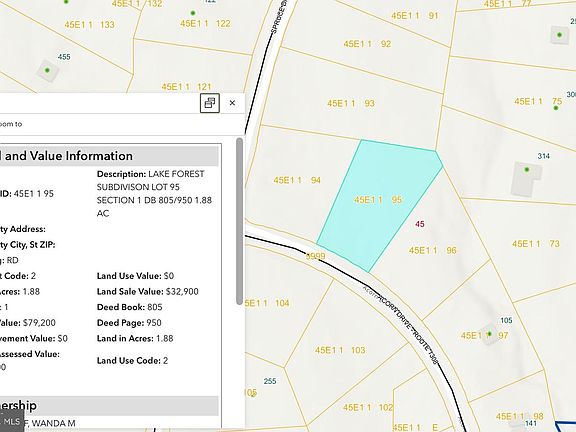Viewport: 576px width, 432px height.
Task: Select parcel 45E1 1 102
Action: 368,407
